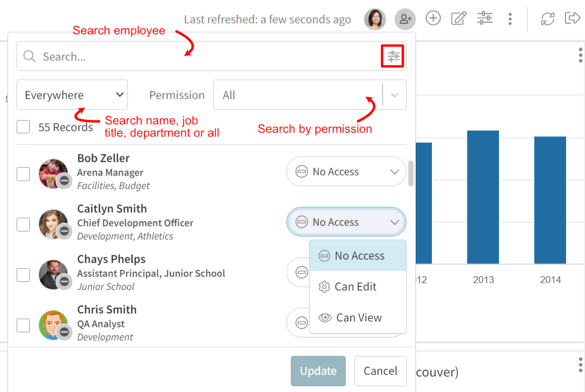This screenshot has height=392, width=585.
Task: Open the top toolbar three-dot menu
Action: 510,19
